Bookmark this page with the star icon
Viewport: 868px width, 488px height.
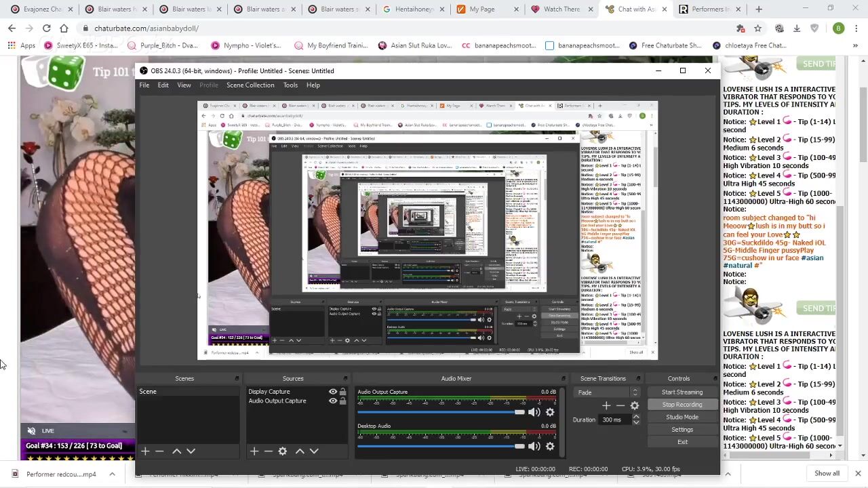pyautogui.click(x=758, y=28)
